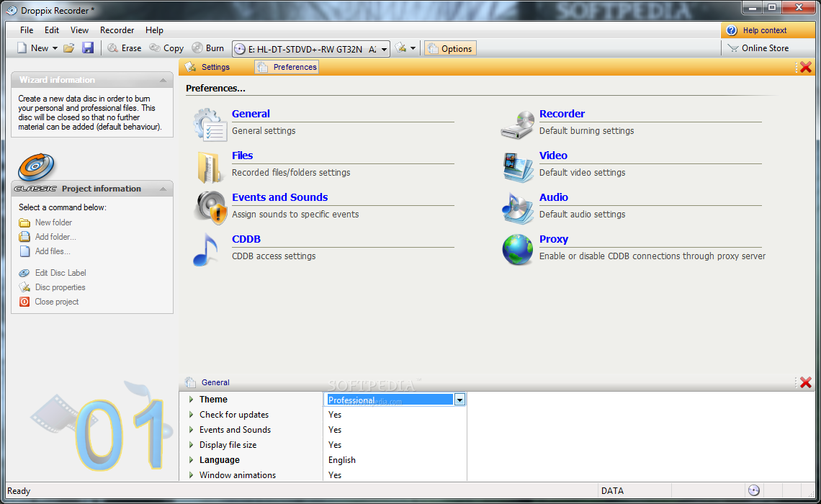
Task: Click the Disc properties command icon
Action: coord(24,287)
